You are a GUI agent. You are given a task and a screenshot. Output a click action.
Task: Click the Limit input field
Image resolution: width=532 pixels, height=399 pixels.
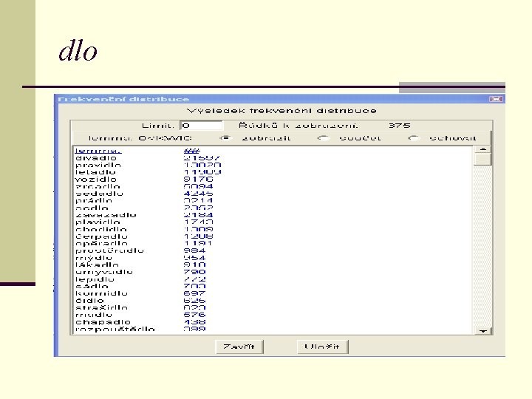201,126
